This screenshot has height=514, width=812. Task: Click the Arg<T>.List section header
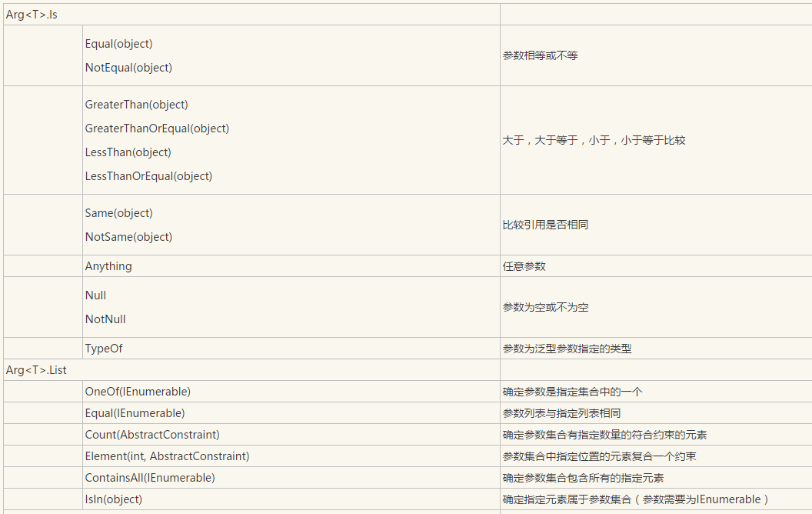tap(36, 370)
